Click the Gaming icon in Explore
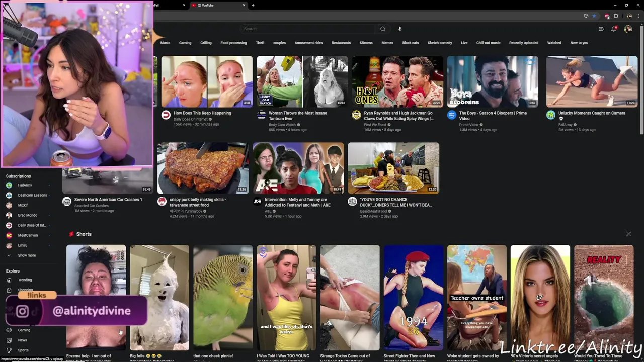The height and width of the screenshot is (362, 644). tap(9, 330)
